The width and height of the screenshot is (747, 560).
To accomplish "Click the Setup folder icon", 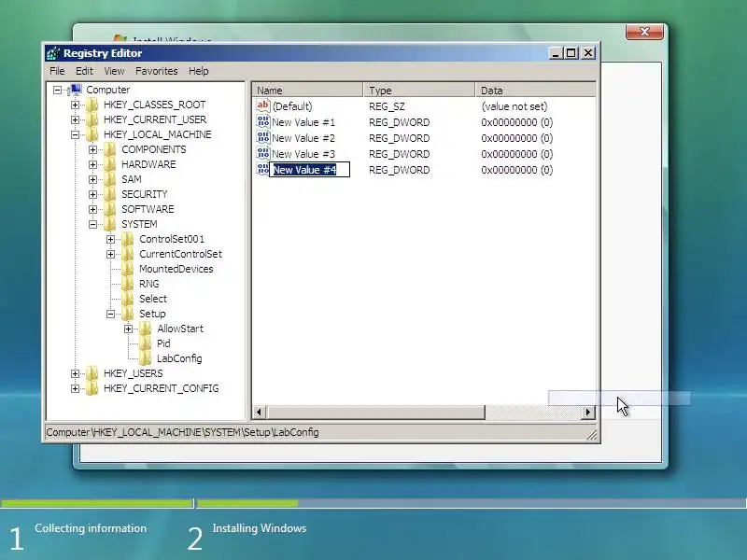I will [128, 314].
